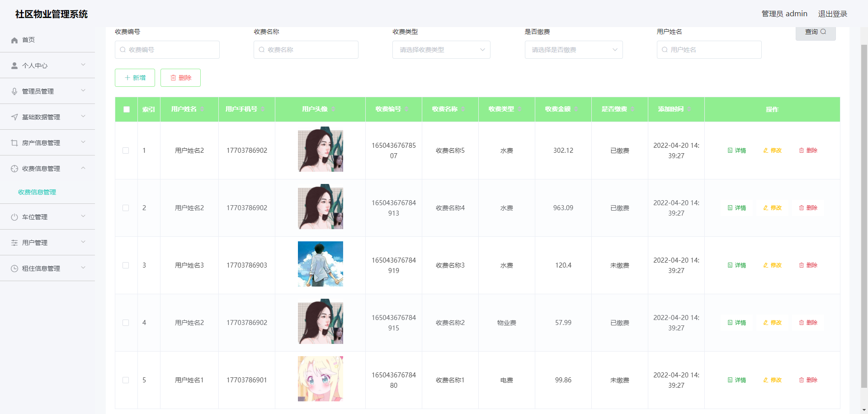Expand 房产信息管理 menu chevron
The width and height of the screenshot is (868, 414).
(x=83, y=142)
